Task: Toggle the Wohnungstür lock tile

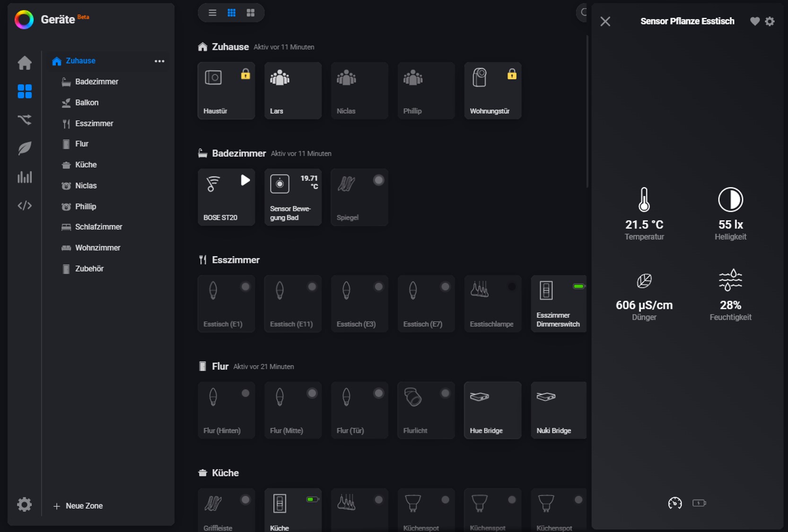Action: coord(492,91)
